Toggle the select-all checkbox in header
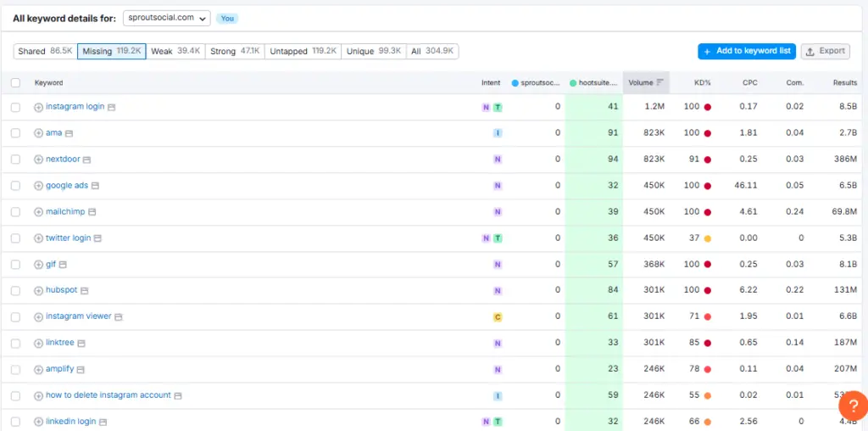This screenshot has height=431, width=868. point(15,83)
